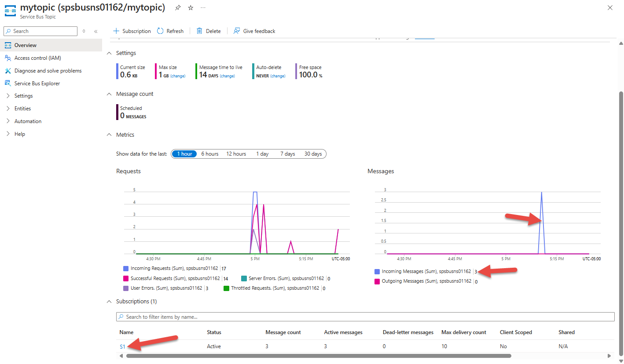Image resolution: width=624 pixels, height=364 pixels.
Task: Open Overview in the sidebar menu
Action: (51, 45)
